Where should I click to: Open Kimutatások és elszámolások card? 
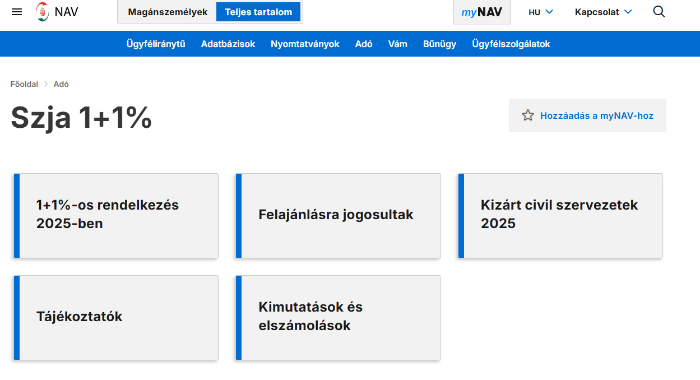[x=338, y=318]
